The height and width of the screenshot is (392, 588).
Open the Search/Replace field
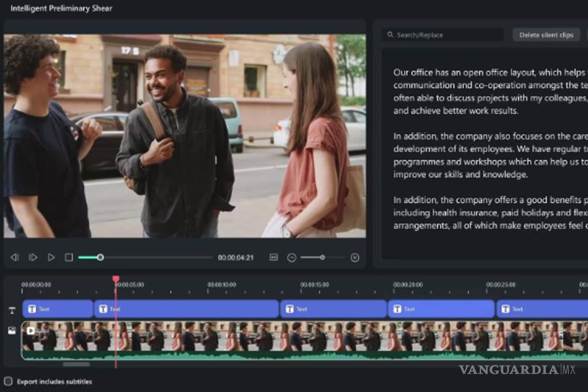pyautogui.click(x=441, y=35)
